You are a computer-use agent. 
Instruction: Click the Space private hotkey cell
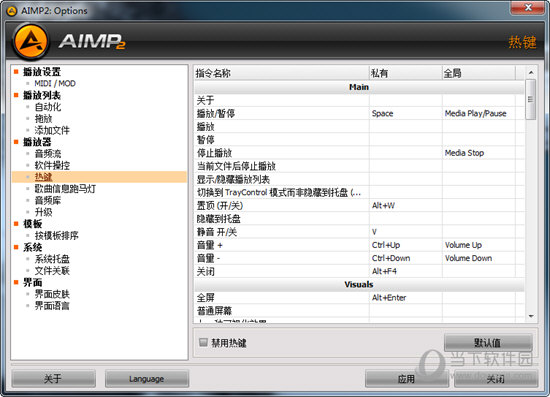[x=405, y=113]
